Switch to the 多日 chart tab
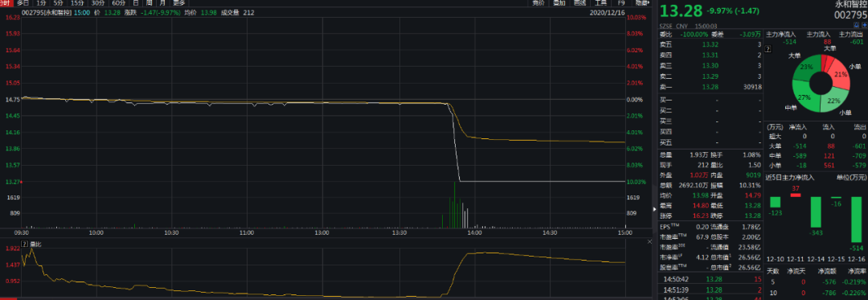The width and height of the screenshot is (868, 300). coord(23,2)
